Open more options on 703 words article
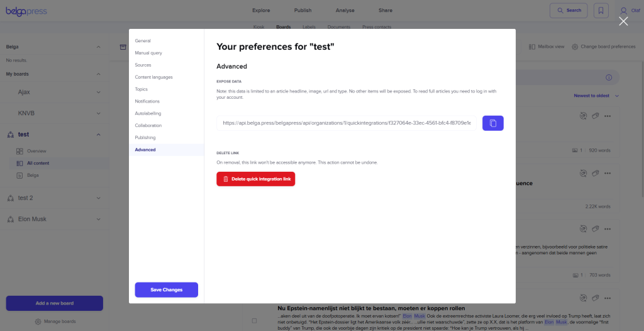Image resolution: width=644 pixels, height=331 pixels. (608, 228)
